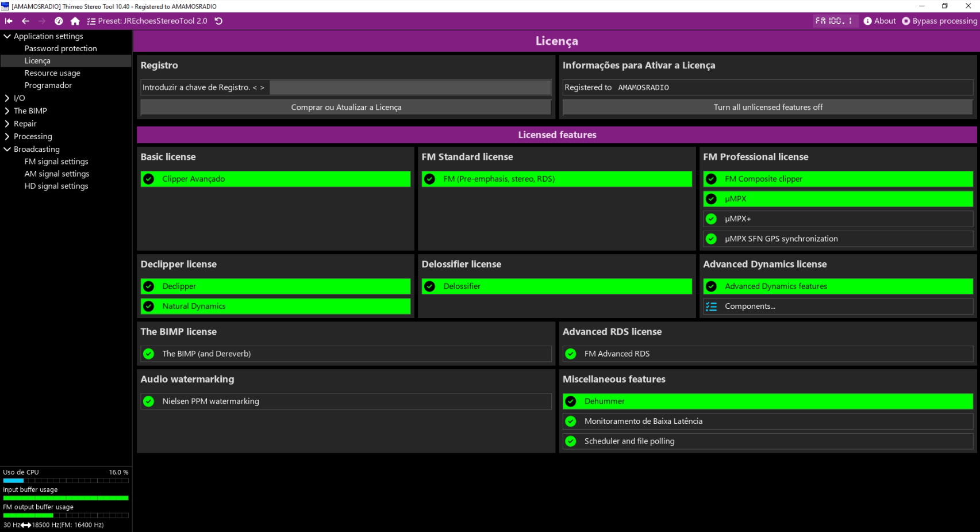This screenshot has width=980, height=532.
Task: Click Comprar ou Atualizar a Licença button
Action: (346, 108)
